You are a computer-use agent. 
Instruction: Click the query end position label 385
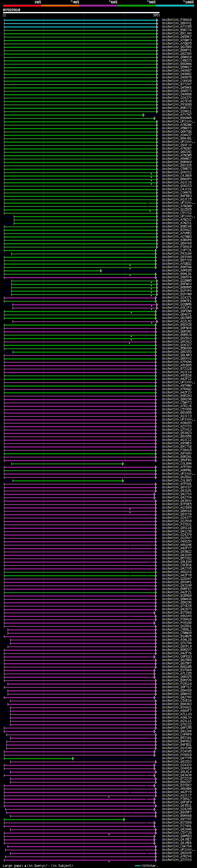[155, 15]
